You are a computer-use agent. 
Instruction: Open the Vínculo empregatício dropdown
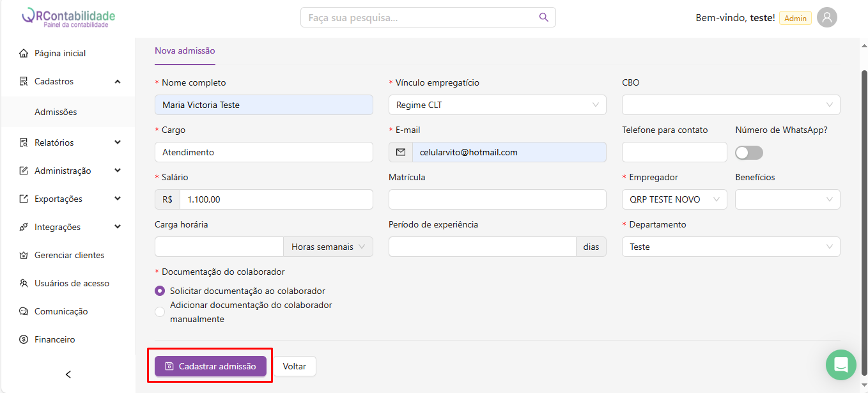pos(497,105)
